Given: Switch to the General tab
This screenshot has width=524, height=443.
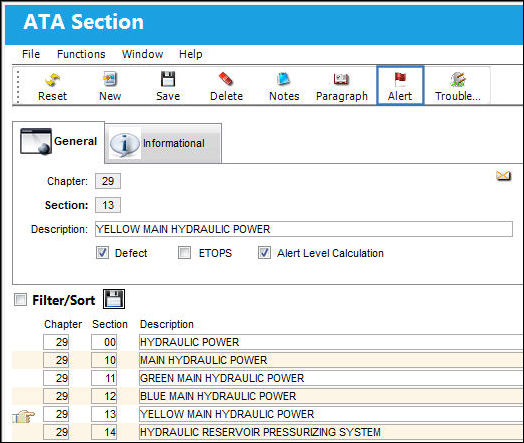Looking at the screenshot, I should pyautogui.click(x=58, y=142).
